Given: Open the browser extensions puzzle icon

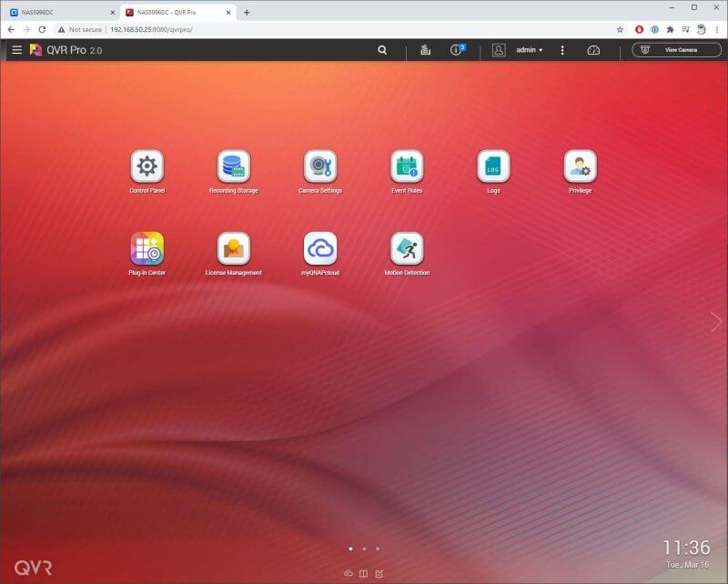Looking at the screenshot, I should point(670,29).
